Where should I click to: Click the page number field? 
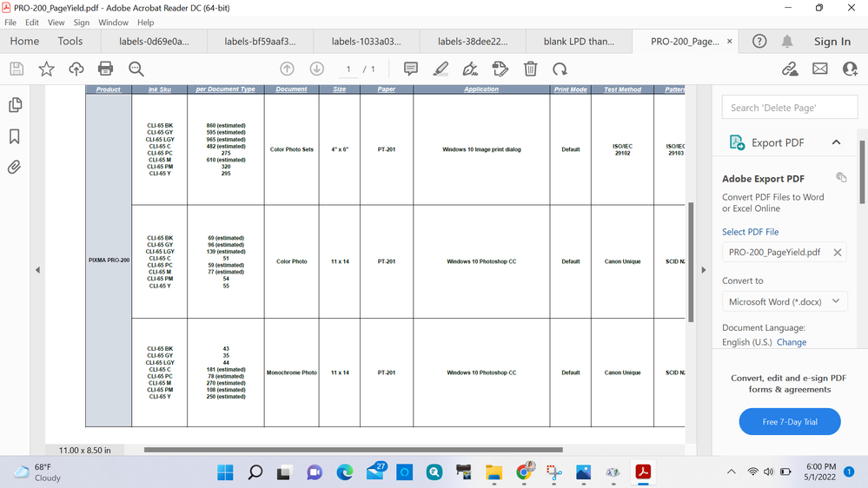pos(348,69)
